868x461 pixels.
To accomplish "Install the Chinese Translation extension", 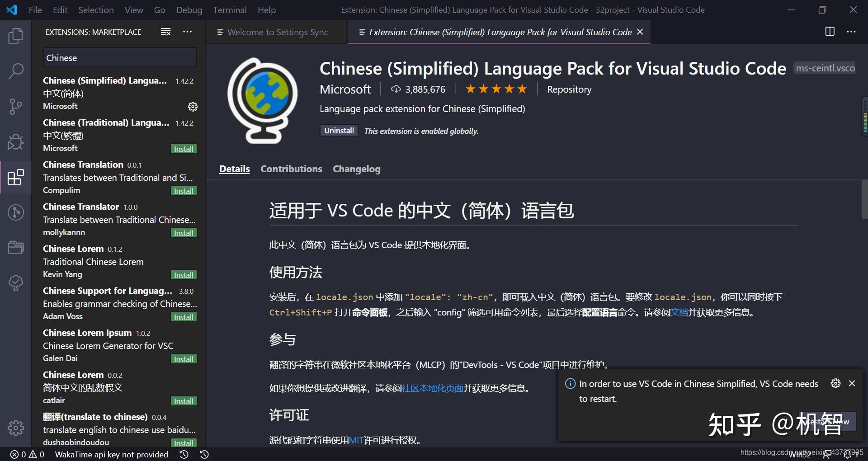I will pyautogui.click(x=183, y=191).
